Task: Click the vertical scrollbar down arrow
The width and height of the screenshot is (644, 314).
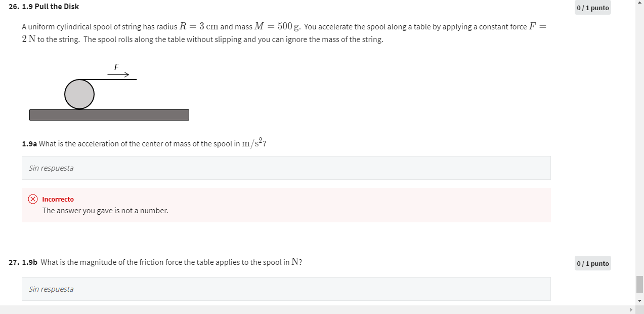Action: point(640,300)
